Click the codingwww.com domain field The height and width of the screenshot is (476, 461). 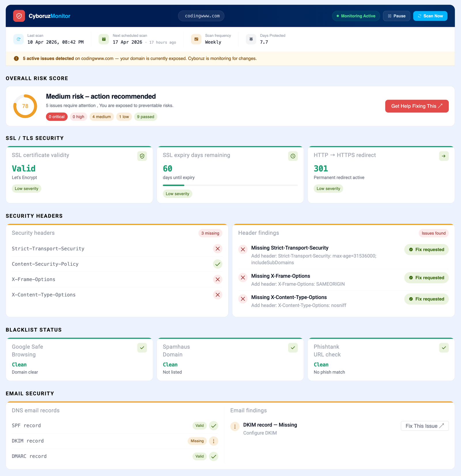201,16
